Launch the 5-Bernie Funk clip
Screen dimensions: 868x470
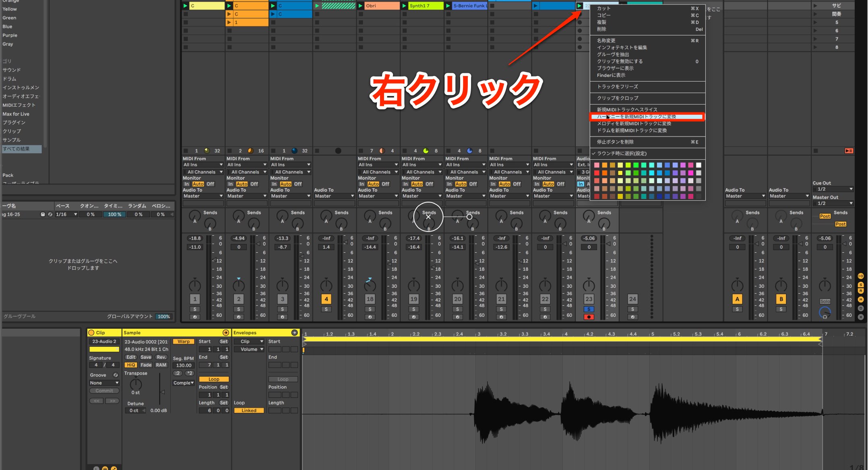[x=448, y=6]
